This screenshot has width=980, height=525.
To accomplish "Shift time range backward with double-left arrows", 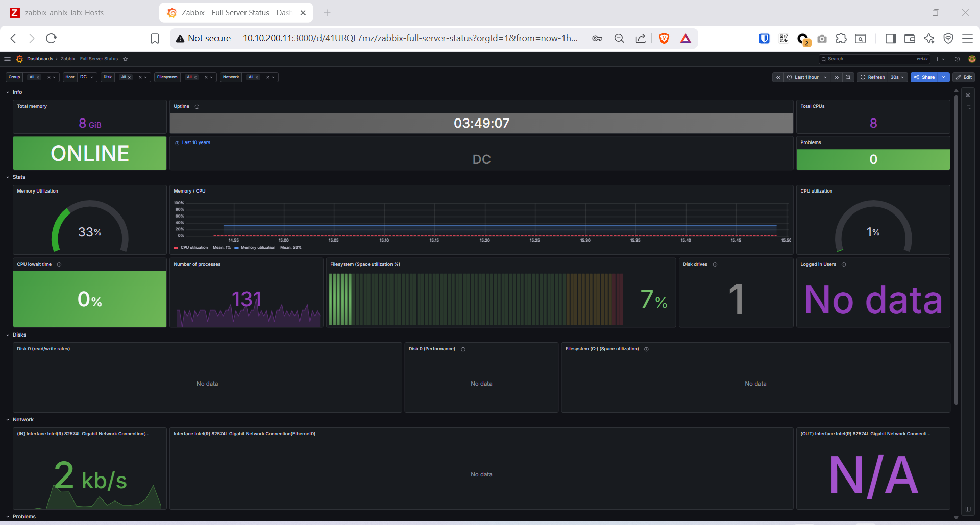I will (778, 77).
